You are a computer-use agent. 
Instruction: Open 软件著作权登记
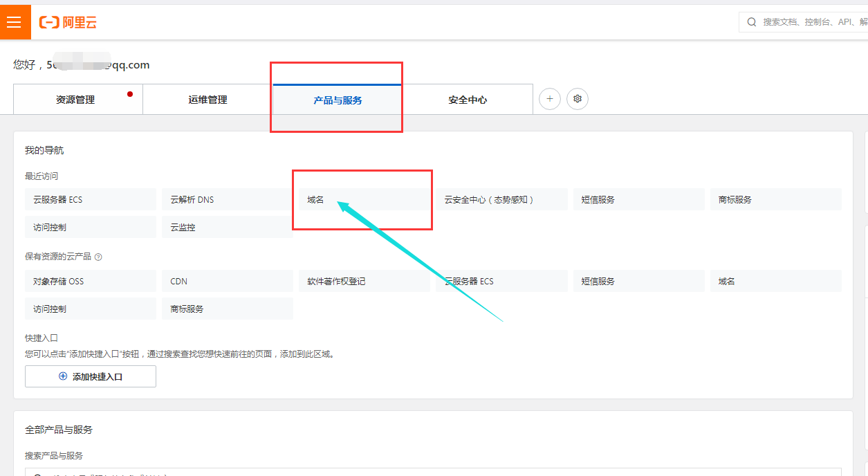pos(364,281)
